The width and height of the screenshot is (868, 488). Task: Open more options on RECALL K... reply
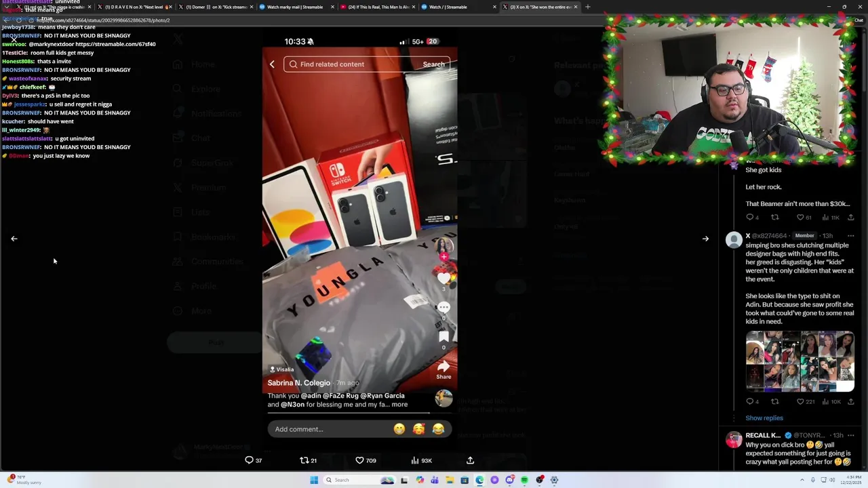coord(850,435)
